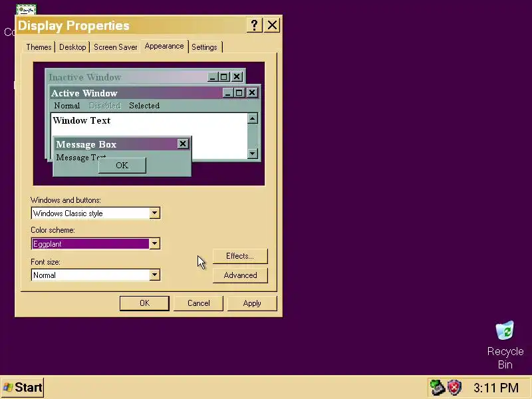
Task: Click the Advanced button
Action: [x=240, y=275]
